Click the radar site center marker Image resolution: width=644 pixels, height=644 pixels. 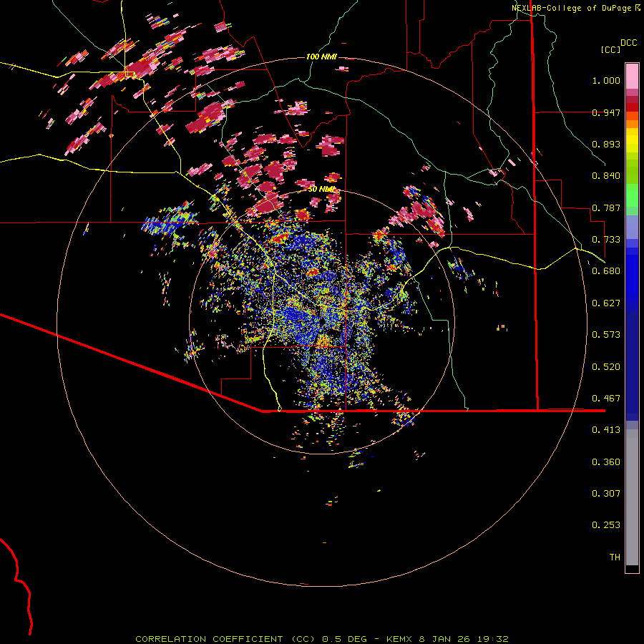(321, 322)
